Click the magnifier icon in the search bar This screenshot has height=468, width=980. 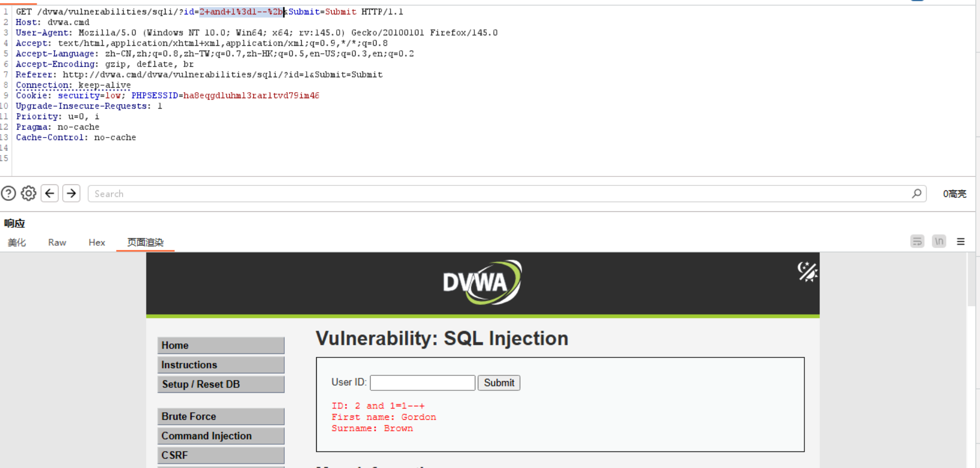(x=917, y=193)
